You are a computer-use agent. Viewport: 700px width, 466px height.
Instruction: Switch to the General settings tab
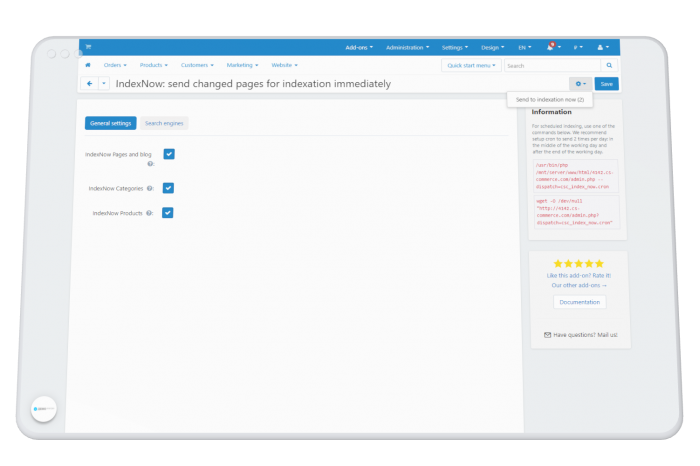111,123
